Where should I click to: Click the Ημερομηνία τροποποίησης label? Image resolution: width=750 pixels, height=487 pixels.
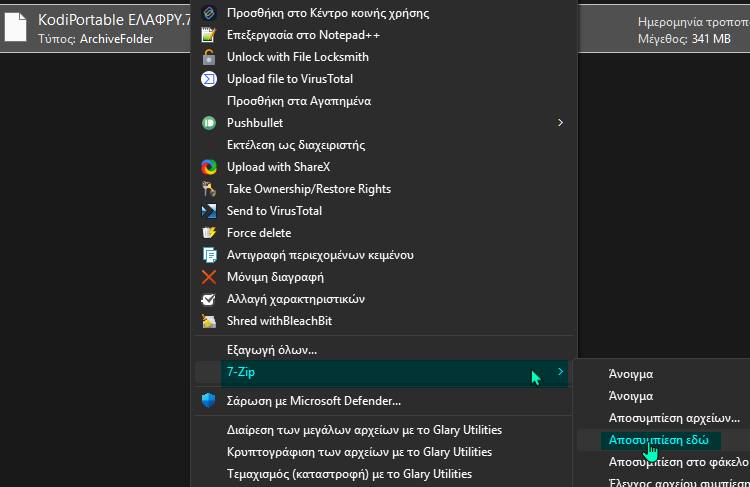[694, 22]
